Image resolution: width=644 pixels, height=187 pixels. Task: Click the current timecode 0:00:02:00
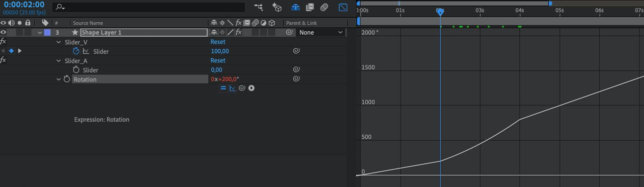[x=24, y=5]
